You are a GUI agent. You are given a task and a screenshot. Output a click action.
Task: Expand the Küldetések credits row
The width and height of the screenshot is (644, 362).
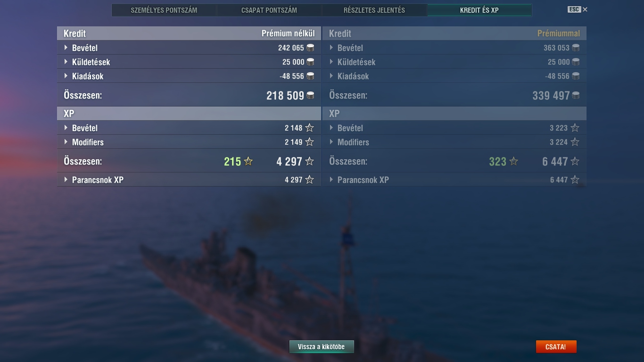189,62
